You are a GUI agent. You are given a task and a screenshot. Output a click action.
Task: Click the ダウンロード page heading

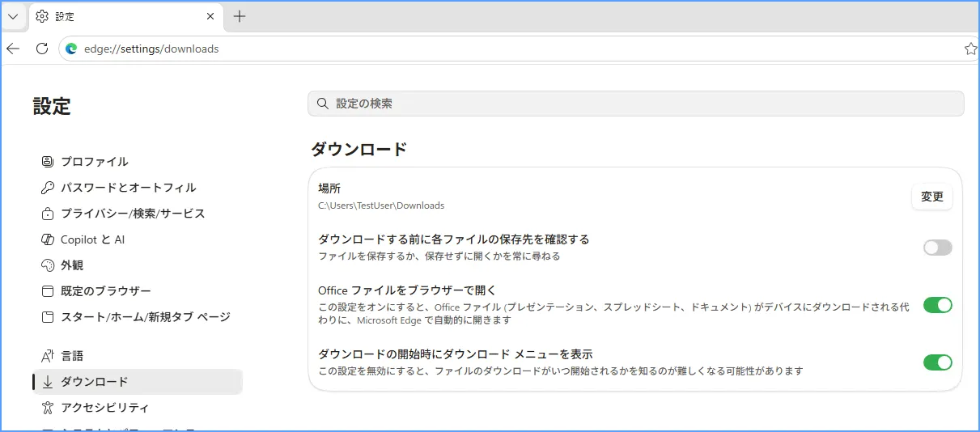[x=359, y=149]
